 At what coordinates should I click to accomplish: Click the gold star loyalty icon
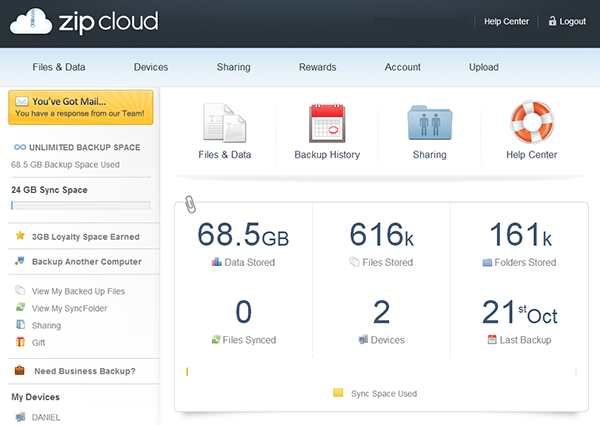[x=20, y=235]
